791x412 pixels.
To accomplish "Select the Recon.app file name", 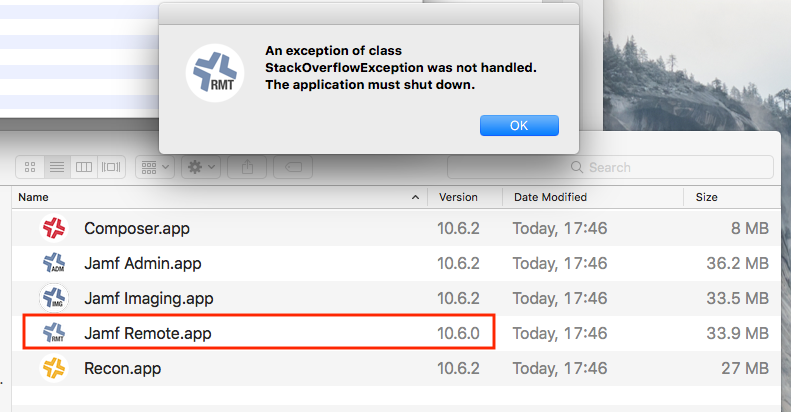I will (x=123, y=369).
